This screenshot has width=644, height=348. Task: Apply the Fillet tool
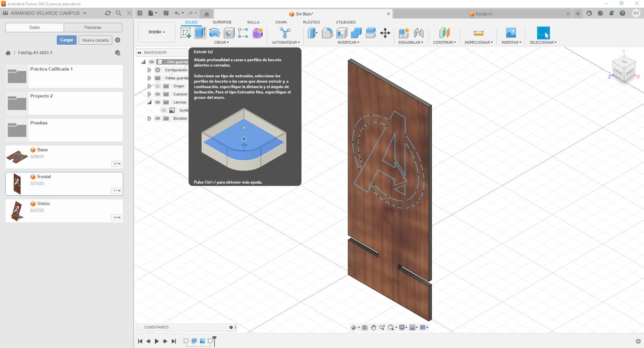point(327,33)
